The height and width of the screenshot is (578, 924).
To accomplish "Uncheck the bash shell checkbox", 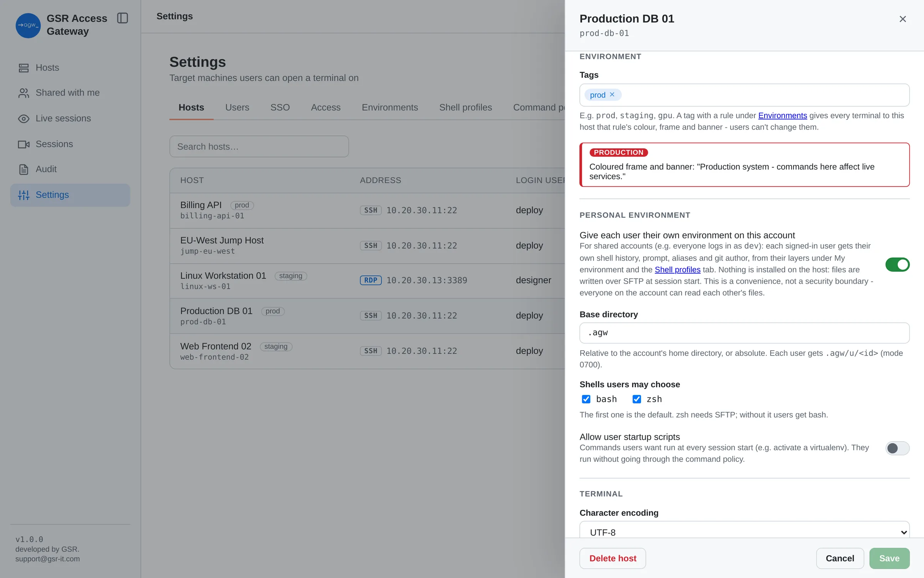I will [x=586, y=399].
